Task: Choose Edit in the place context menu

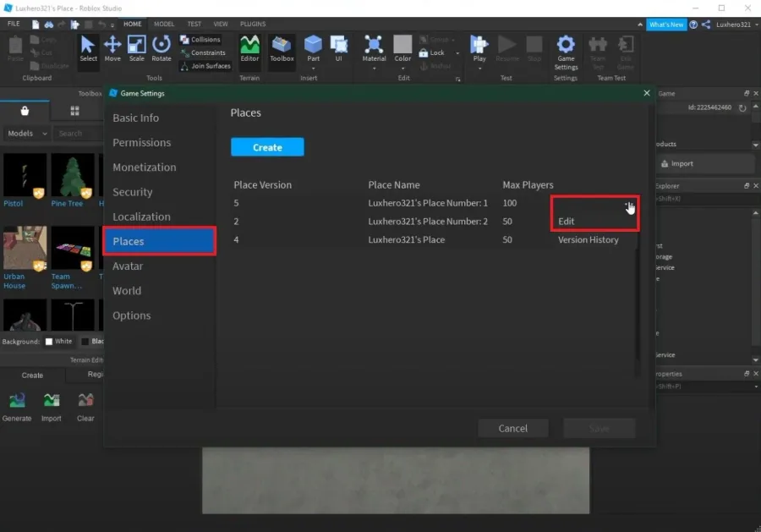Action: point(566,222)
